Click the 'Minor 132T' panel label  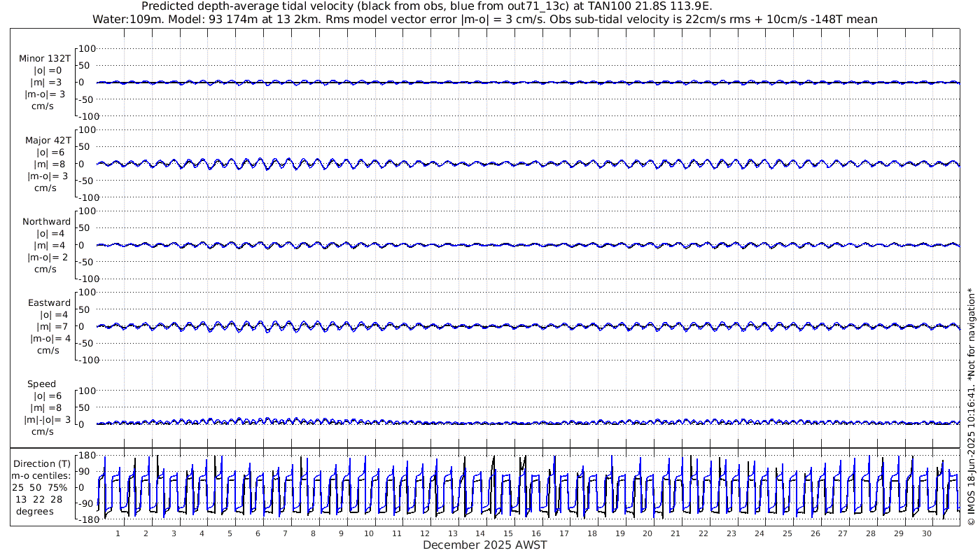[45, 59]
